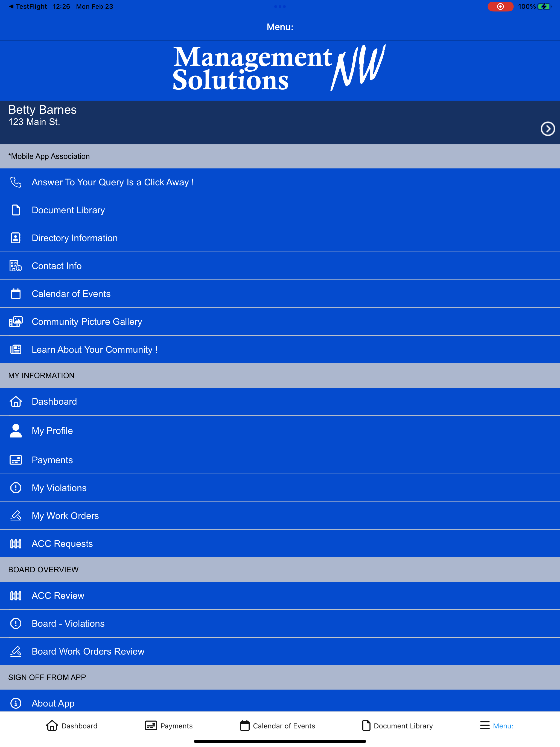Switch to Dashboard tab label in bottom bar
The height and width of the screenshot is (747, 560).
[x=79, y=726]
